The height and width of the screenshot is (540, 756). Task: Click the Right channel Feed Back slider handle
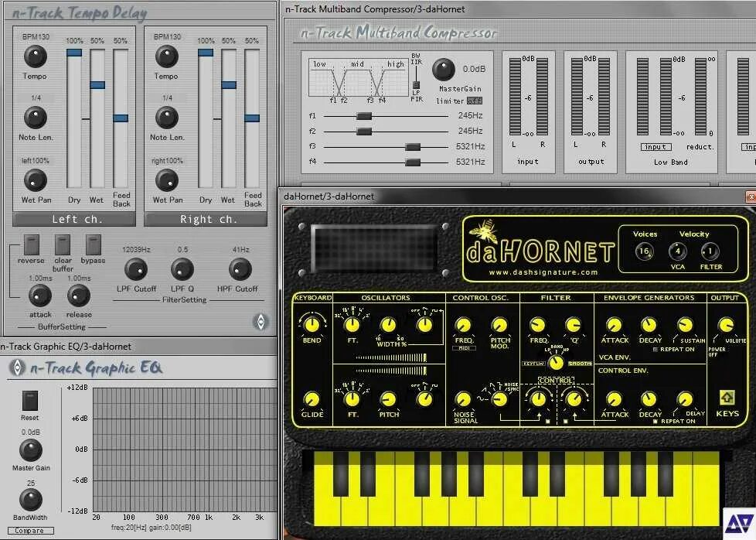pos(252,118)
